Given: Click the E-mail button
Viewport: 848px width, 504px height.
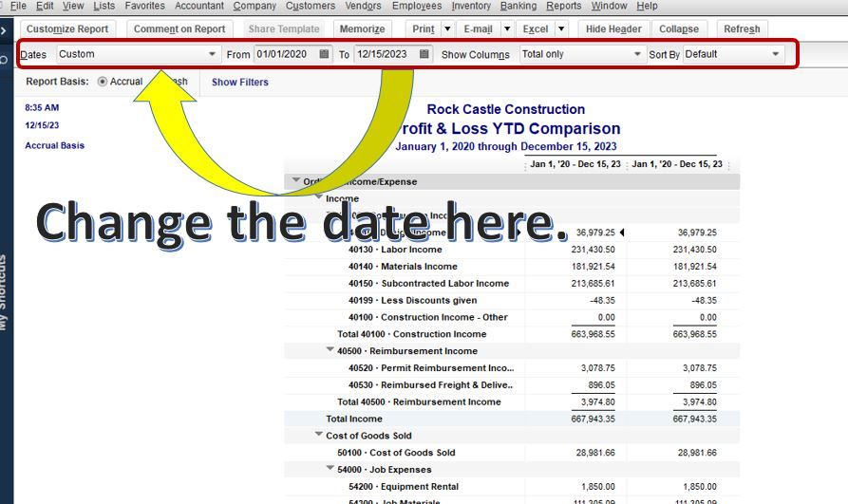Looking at the screenshot, I should pyautogui.click(x=478, y=28).
